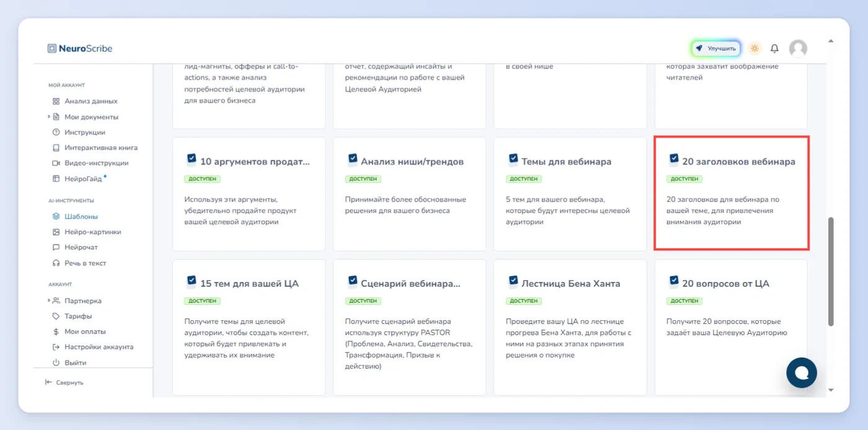Click the Партнерка people icon
The image size is (868, 430).
[x=56, y=301]
